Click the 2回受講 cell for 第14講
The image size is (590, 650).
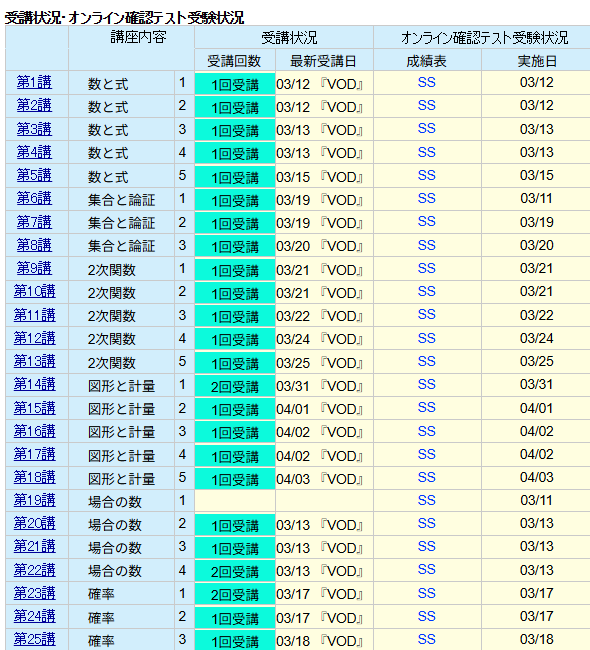[235, 385]
